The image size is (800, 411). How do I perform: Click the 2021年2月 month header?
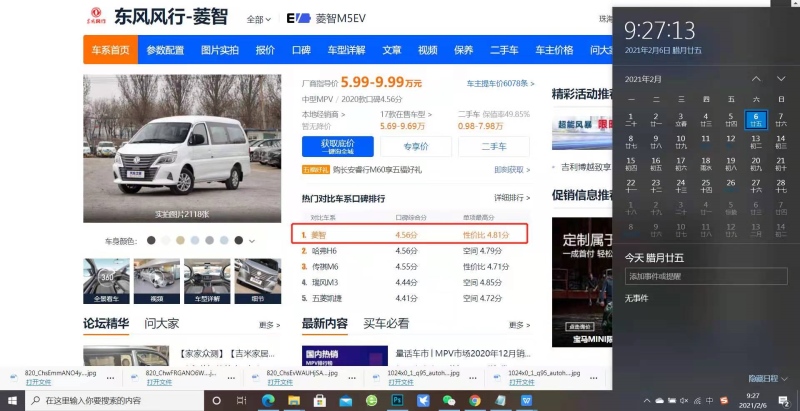coord(643,79)
